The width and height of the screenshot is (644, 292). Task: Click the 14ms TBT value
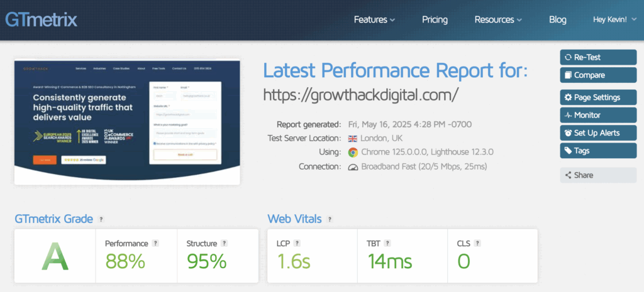389,261
